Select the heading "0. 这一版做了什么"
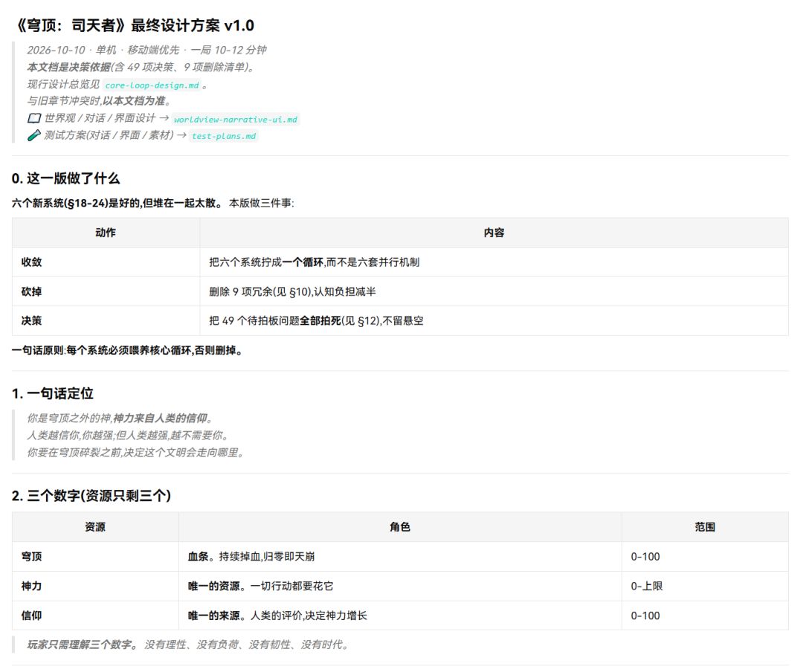Screen dimensions: 803x672 (65, 178)
